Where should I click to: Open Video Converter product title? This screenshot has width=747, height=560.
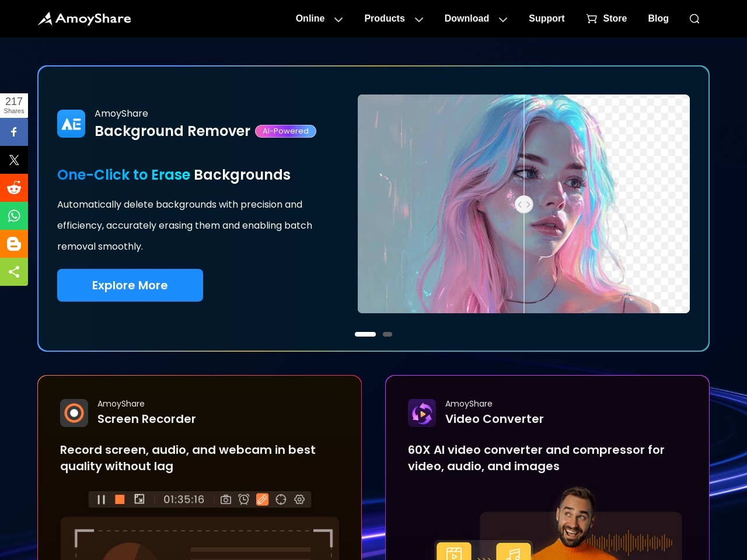tap(494, 419)
